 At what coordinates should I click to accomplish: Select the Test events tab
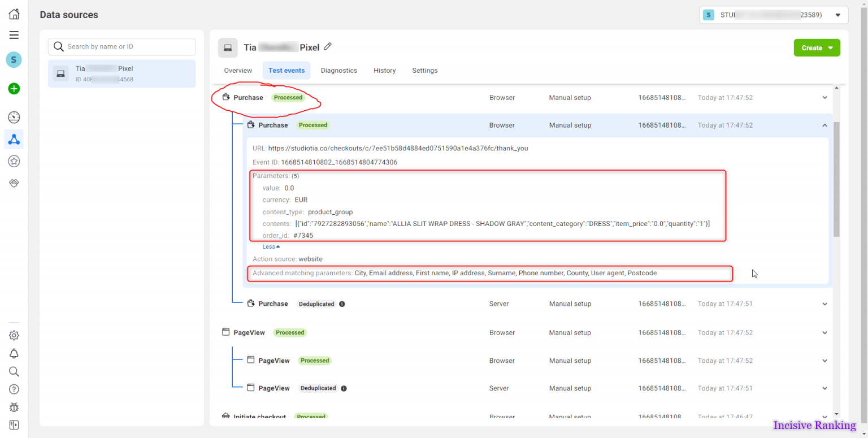[287, 71]
